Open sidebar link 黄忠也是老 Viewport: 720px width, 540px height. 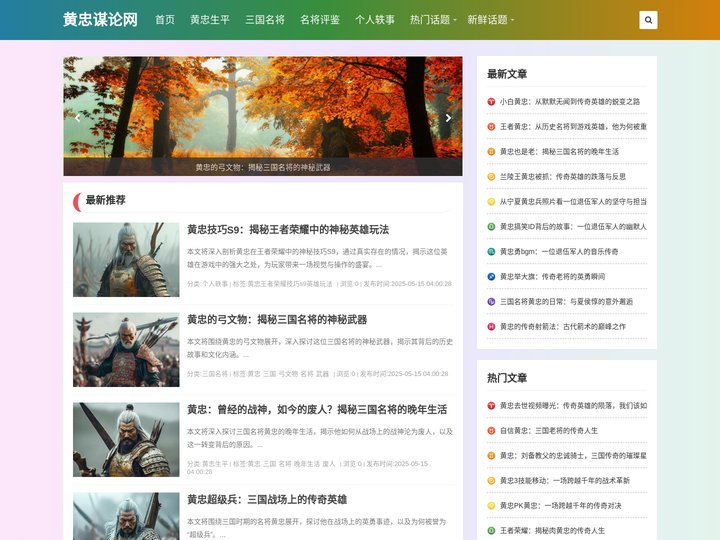pyautogui.click(x=559, y=152)
